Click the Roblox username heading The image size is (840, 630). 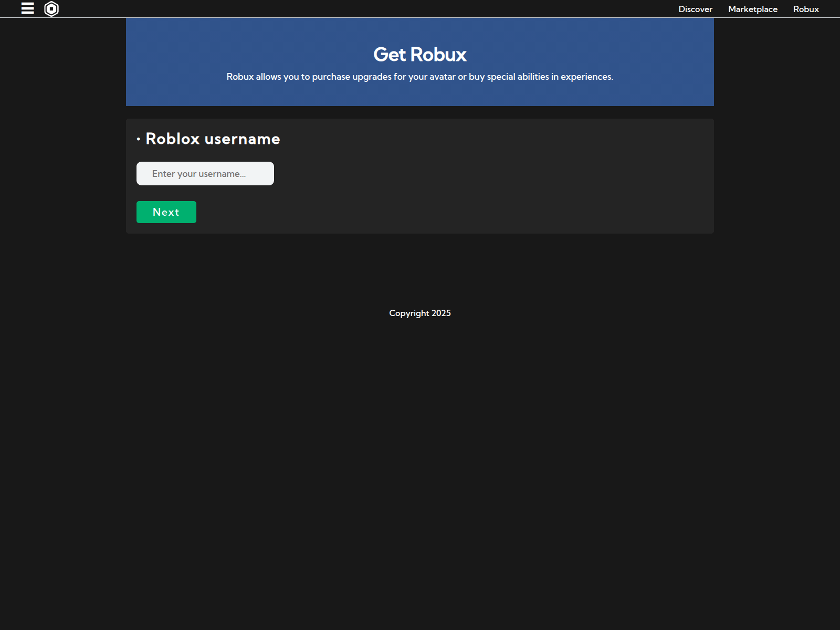[x=213, y=139]
